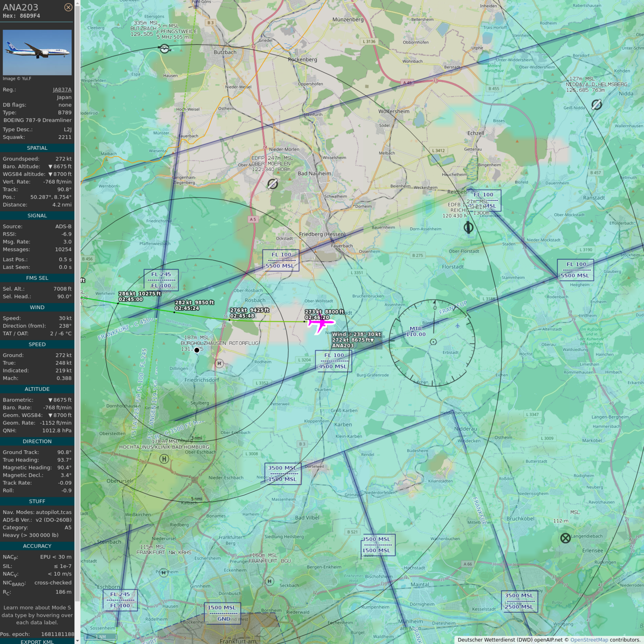The width and height of the screenshot is (644, 644).
Task: Select the Nidda Helmsberg airfield icon
Action: 596,105
